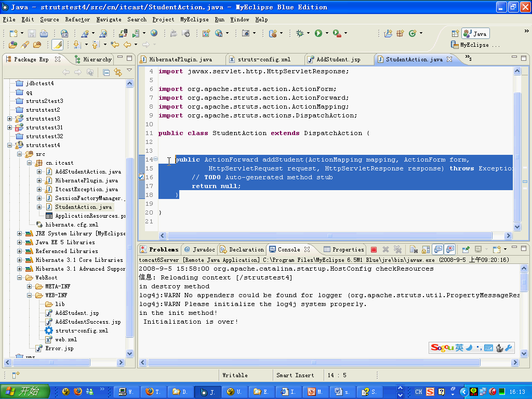Click the Print icon in the toolbar
This screenshot has width=532, height=399.
(x=44, y=33)
